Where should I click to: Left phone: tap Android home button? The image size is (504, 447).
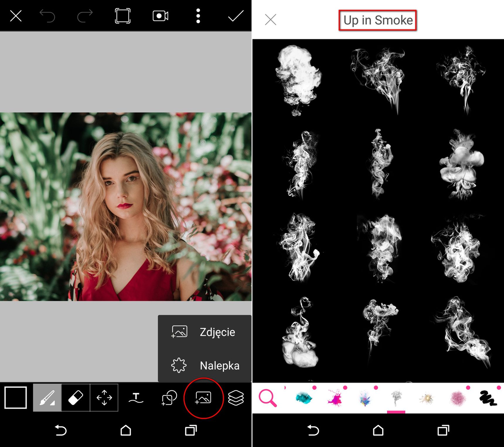[126, 430]
